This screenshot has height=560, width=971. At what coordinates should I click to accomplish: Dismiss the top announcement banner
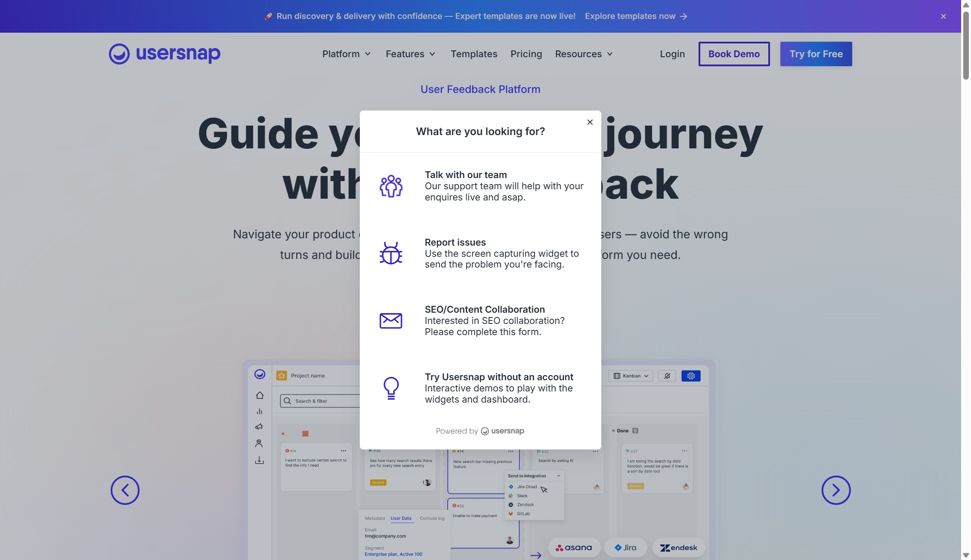tap(943, 16)
